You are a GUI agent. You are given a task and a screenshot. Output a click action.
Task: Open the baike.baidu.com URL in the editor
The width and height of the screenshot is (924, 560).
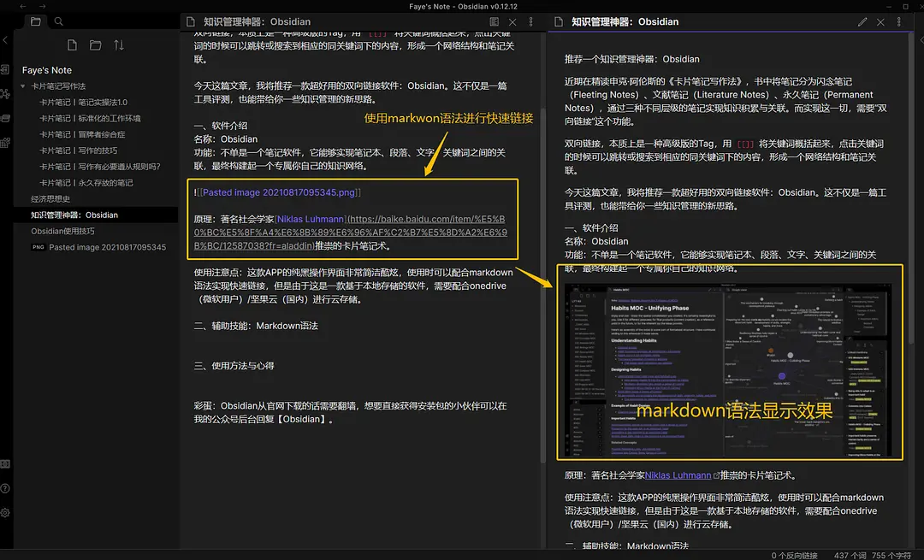tap(351, 233)
